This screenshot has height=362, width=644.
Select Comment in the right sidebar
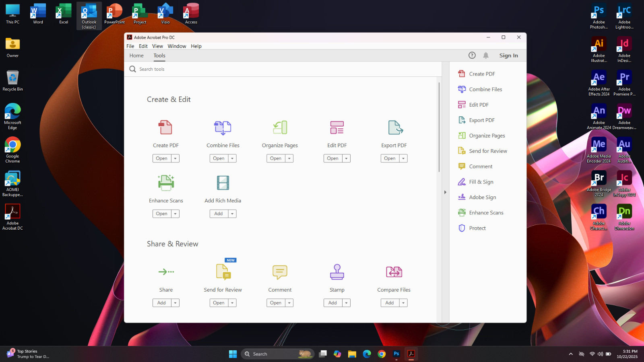click(475, 167)
